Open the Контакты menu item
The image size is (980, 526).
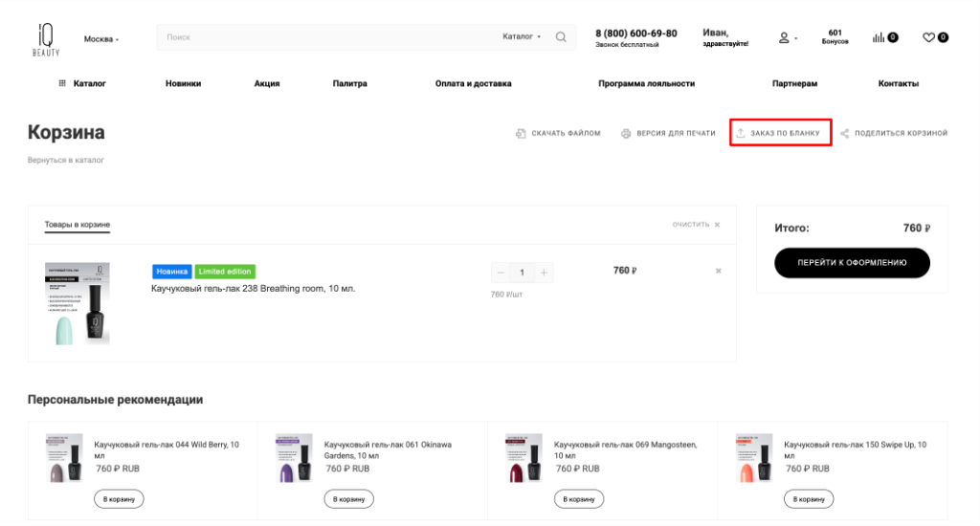coord(898,83)
